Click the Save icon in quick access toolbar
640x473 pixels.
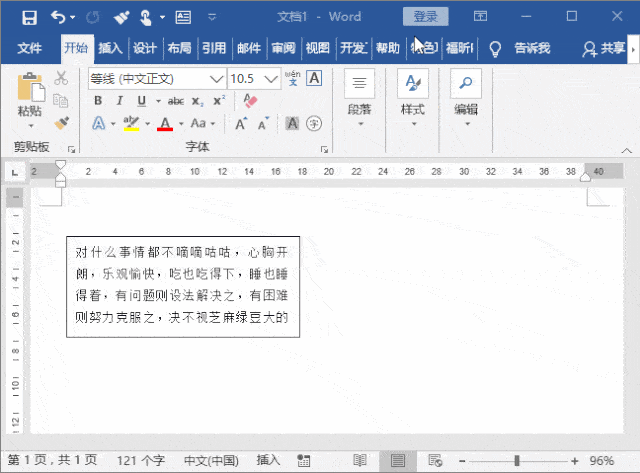coord(29,18)
